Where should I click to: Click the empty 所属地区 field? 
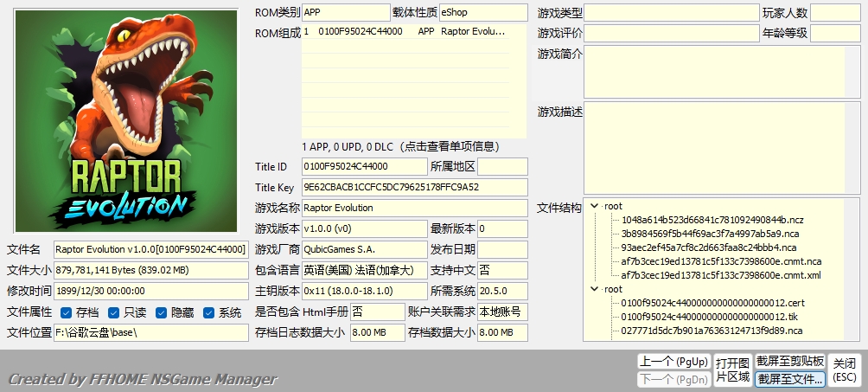point(502,166)
